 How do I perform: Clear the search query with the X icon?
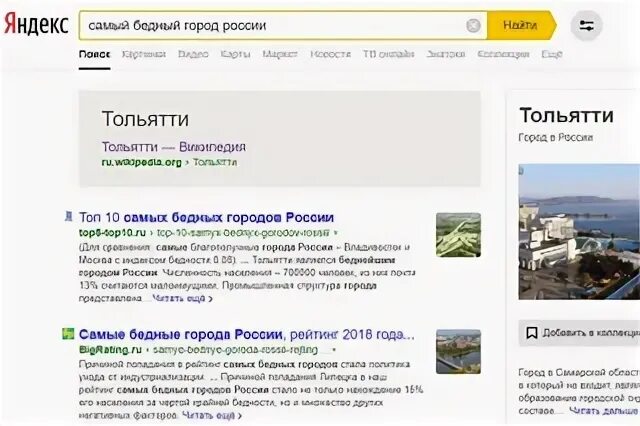click(x=473, y=25)
